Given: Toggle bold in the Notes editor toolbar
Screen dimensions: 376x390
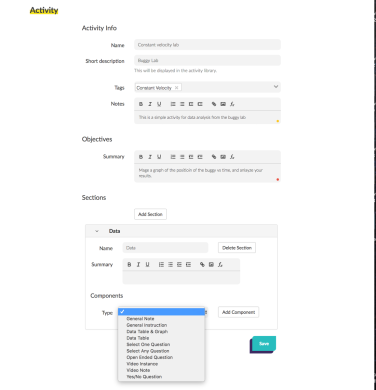Looking at the screenshot, I should [x=141, y=104].
